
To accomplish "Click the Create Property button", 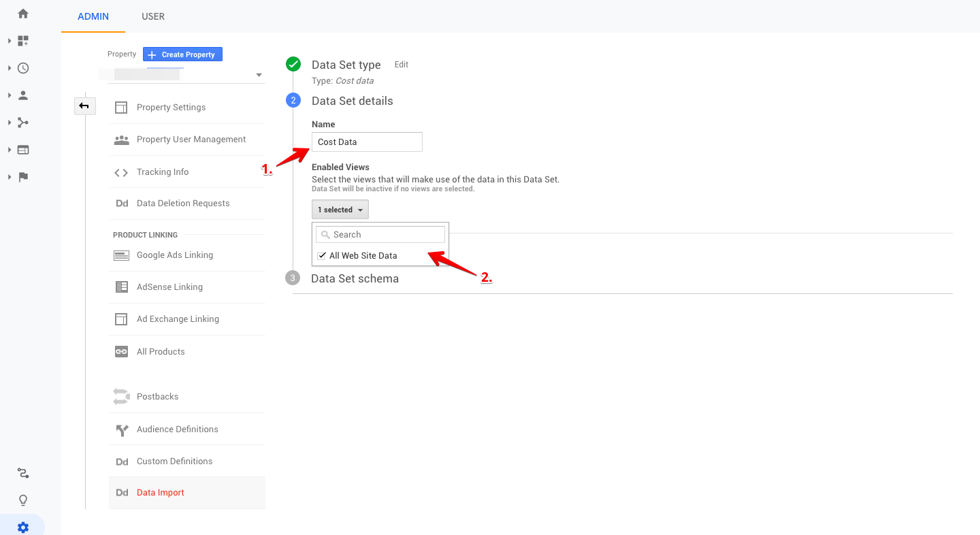I will pyautogui.click(x=182, y=54).
